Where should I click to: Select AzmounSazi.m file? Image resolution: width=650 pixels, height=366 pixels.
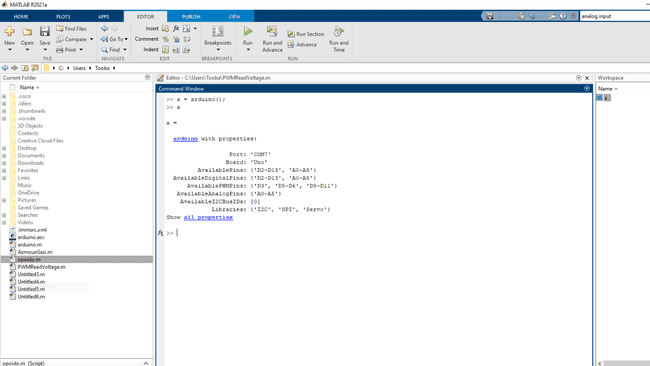[35, 252]
